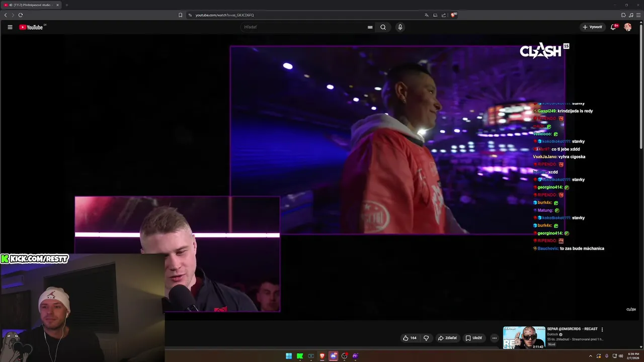Click the translate page icon
This screenshot has height=362, width=644.
coord(427,15)
